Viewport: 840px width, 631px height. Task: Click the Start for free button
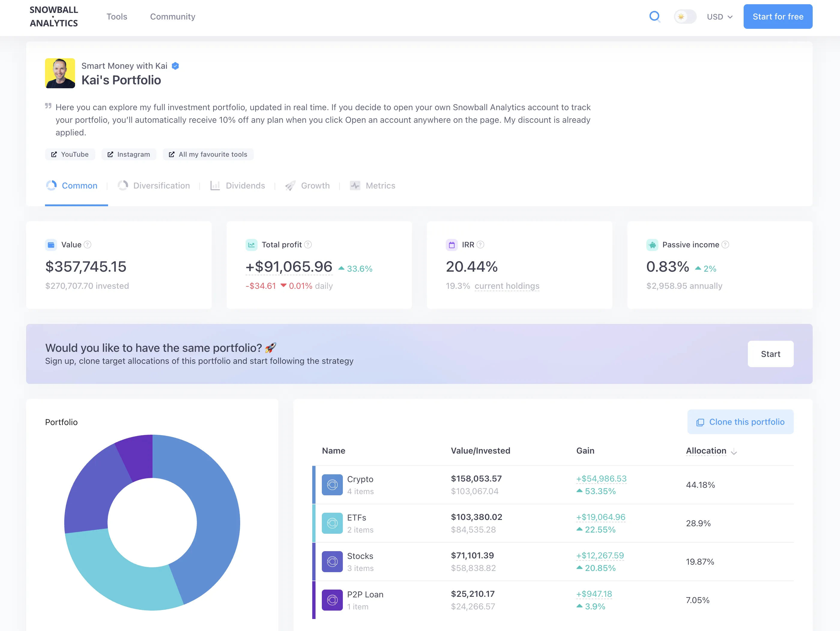coord(777,17)
